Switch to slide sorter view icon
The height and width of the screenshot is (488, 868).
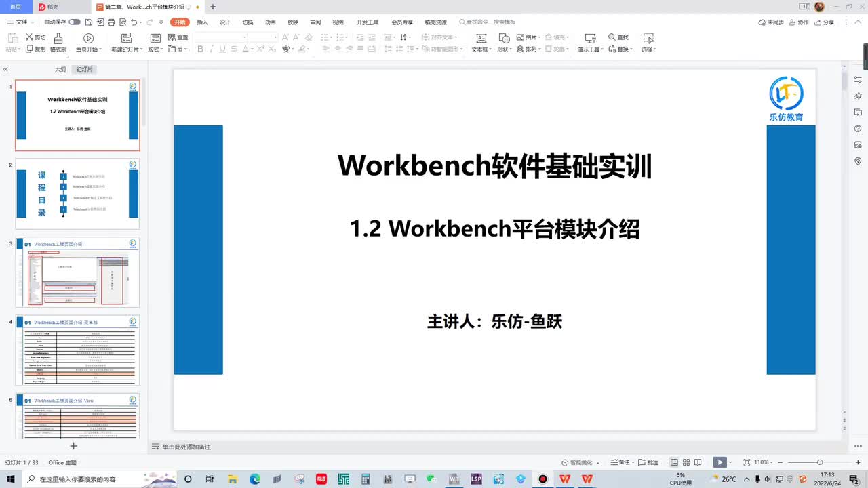(x=686, y=462)
